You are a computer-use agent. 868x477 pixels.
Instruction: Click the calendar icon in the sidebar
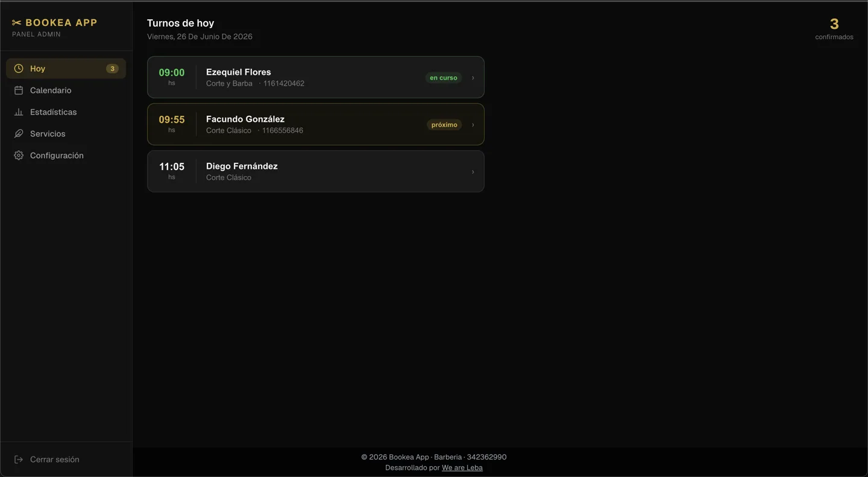[19, 90]
